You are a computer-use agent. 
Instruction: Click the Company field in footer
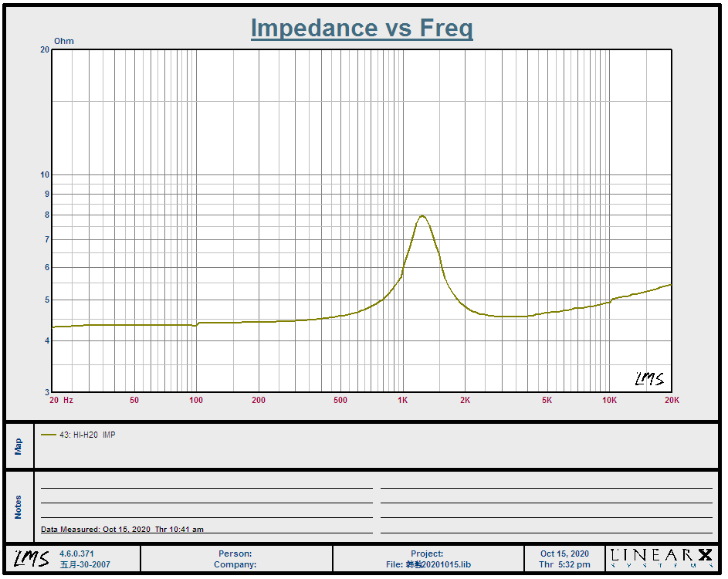[x=235, y=564]
